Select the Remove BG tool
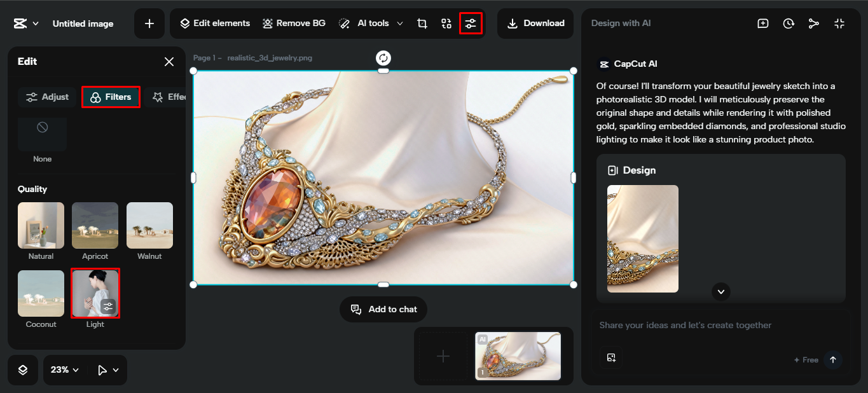Screen dimensions: 868x393 coord(294,24)
